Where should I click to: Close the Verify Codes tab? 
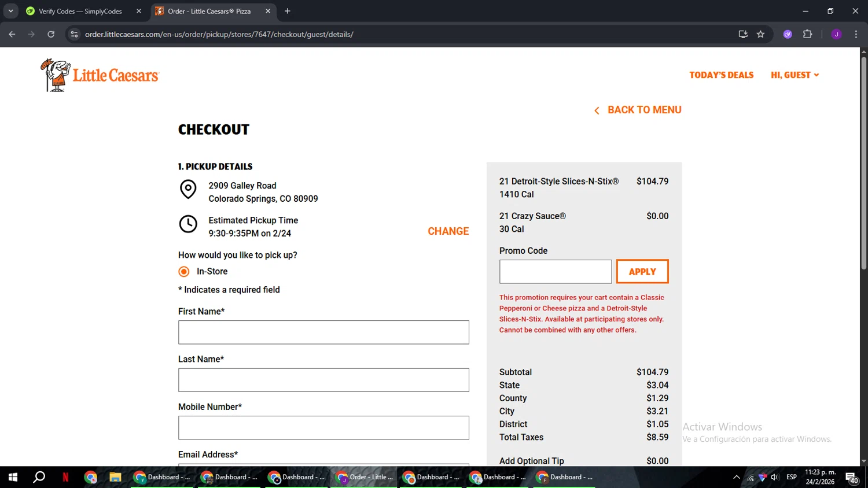point(139,11)
